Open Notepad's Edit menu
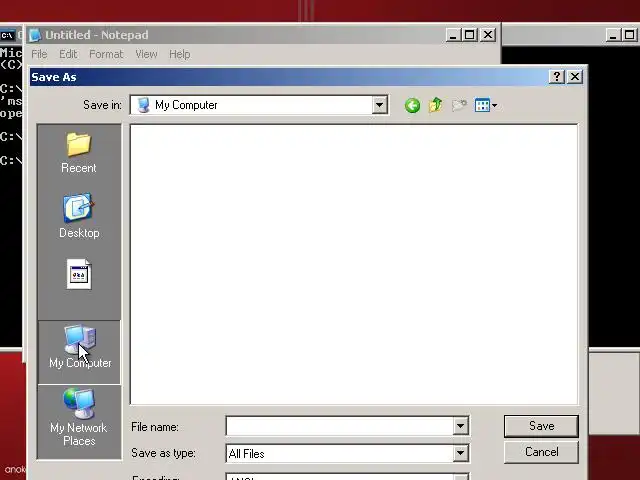 pyautogui.click(x=68, y=54)
